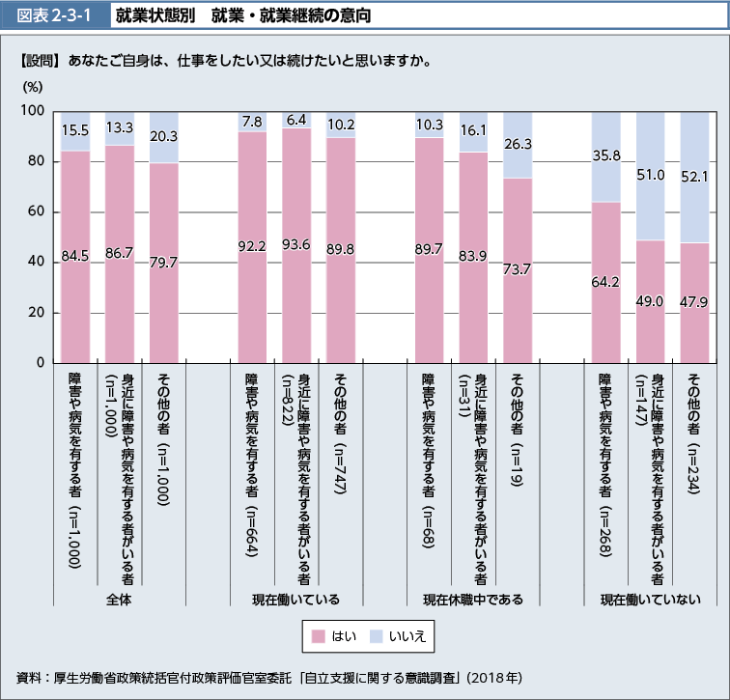Click the 93.6 value in the pink bar
The image size is (730, 700).
[x=296, y=245]
